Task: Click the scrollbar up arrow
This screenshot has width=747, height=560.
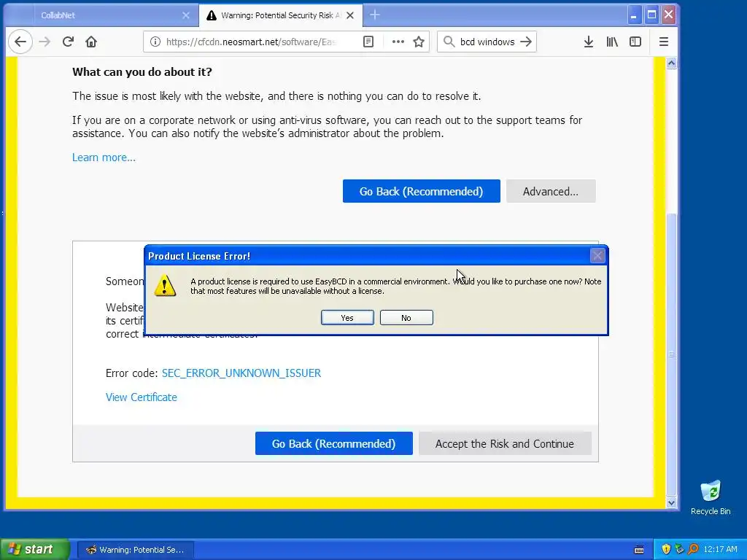Action: coord(671,63)
